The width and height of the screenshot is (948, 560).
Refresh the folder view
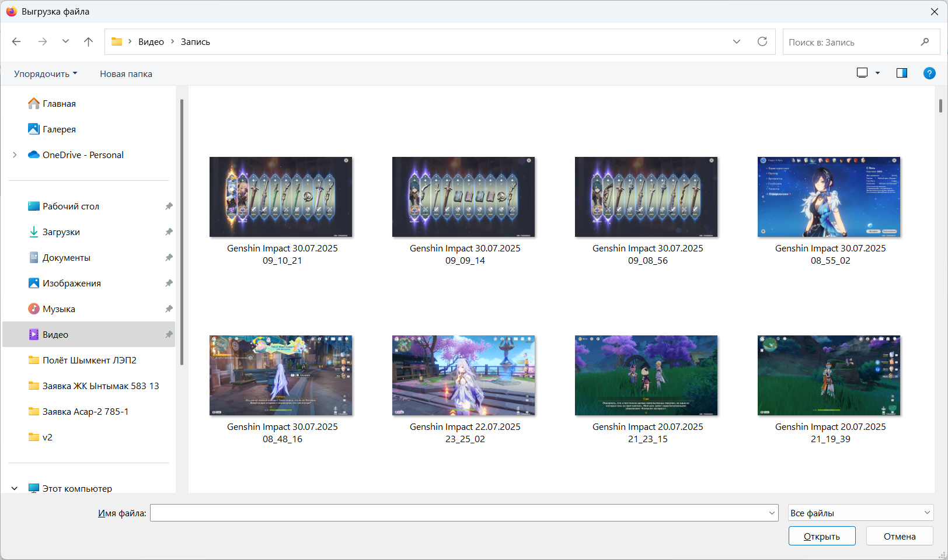tap(762, 41)
